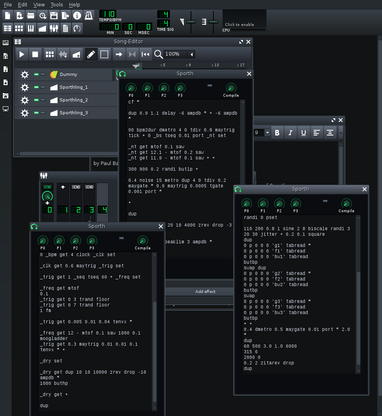This screenshot has height=416, width=382.
Task: Click the tempo BPM display
Action: pos(108,14)
